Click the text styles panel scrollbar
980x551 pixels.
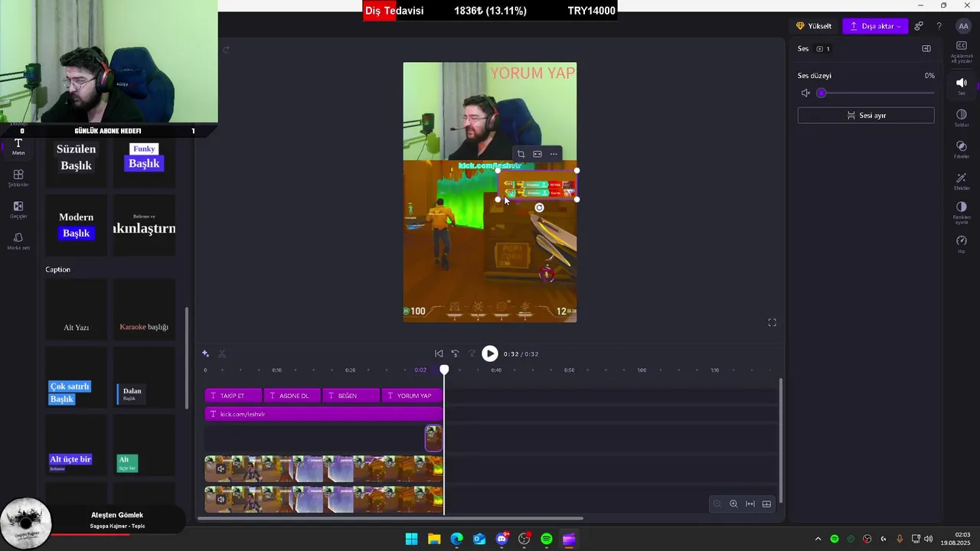pos(188,357)
